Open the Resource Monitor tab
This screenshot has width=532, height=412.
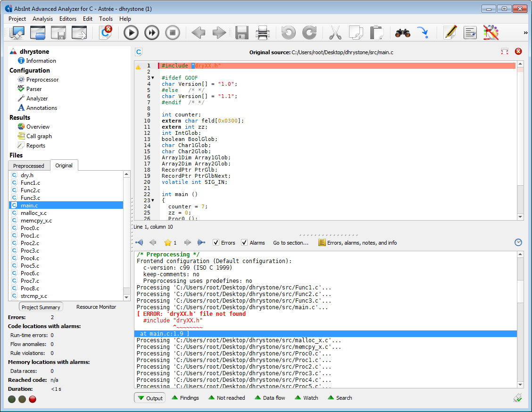click(x=96, y=307)
